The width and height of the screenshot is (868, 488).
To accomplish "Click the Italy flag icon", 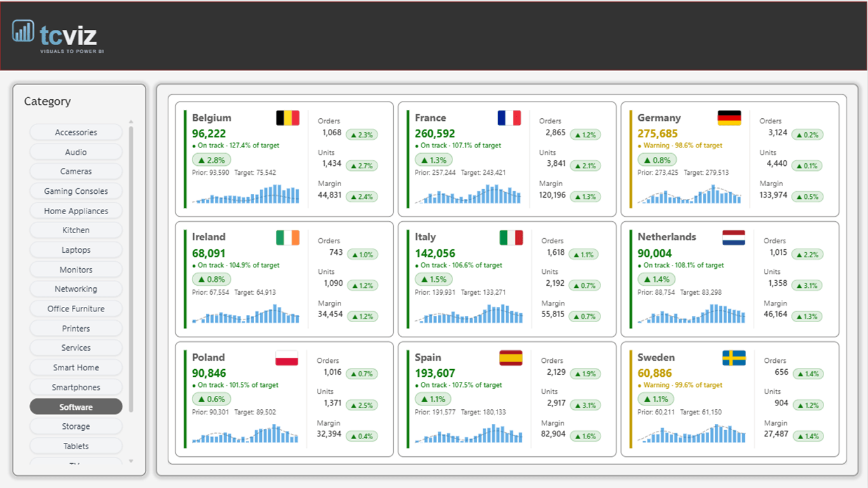I will pyautogui.click(x=511, y=238).
